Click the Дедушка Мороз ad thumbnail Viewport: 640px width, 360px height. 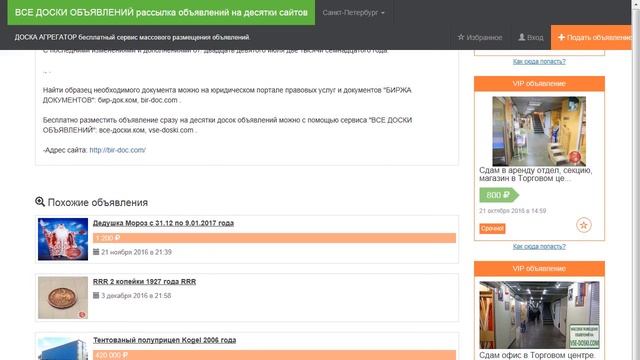[63, 239]
